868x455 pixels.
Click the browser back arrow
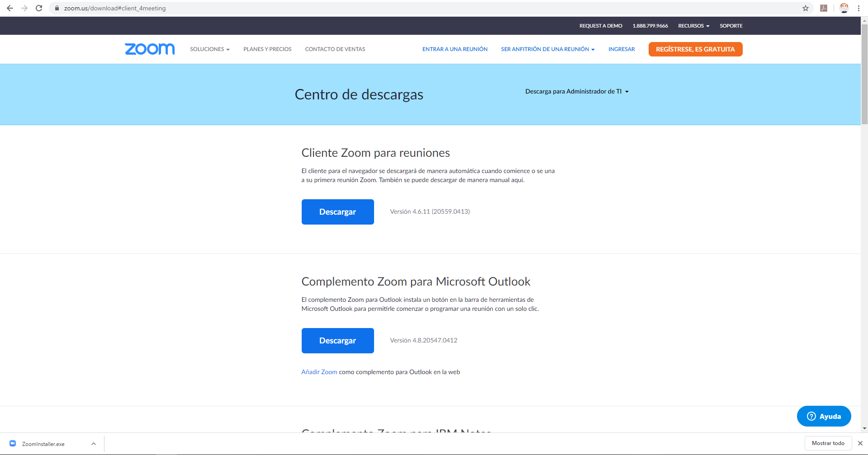tap(10, 8)
